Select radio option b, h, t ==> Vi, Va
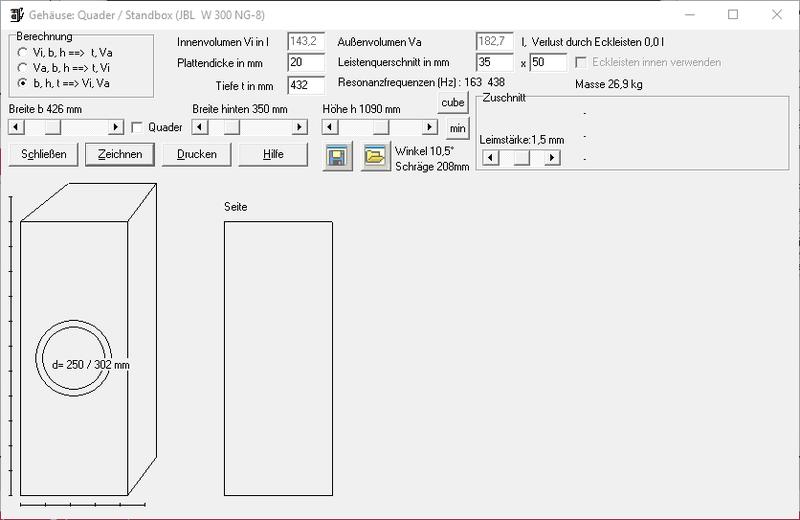The height and width of the screenshot is (520, 800). [x=23, y=82]
